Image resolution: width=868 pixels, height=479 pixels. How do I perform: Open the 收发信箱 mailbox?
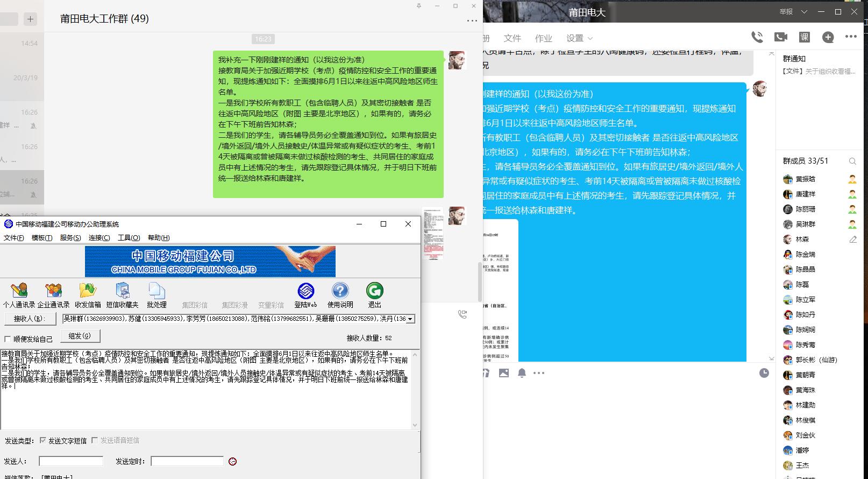(x=88, y=295)
